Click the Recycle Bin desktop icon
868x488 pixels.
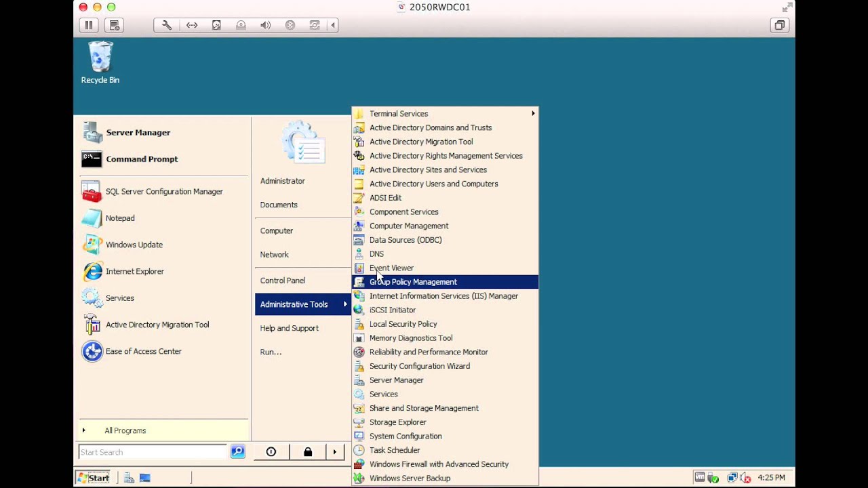pyautogui.click(x=100, y=63)
